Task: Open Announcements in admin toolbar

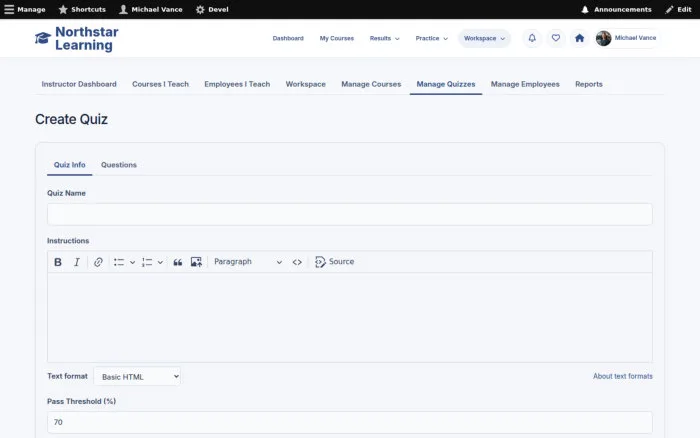Action: (x=616, y=9)
